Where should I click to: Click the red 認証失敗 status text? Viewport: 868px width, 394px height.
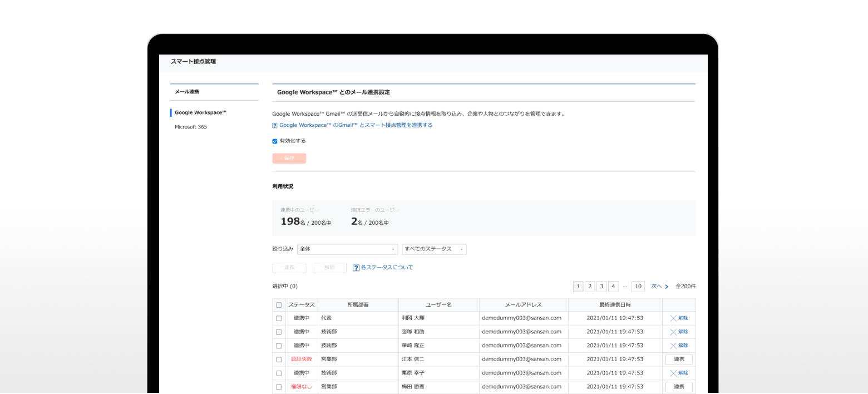(302, 359)
